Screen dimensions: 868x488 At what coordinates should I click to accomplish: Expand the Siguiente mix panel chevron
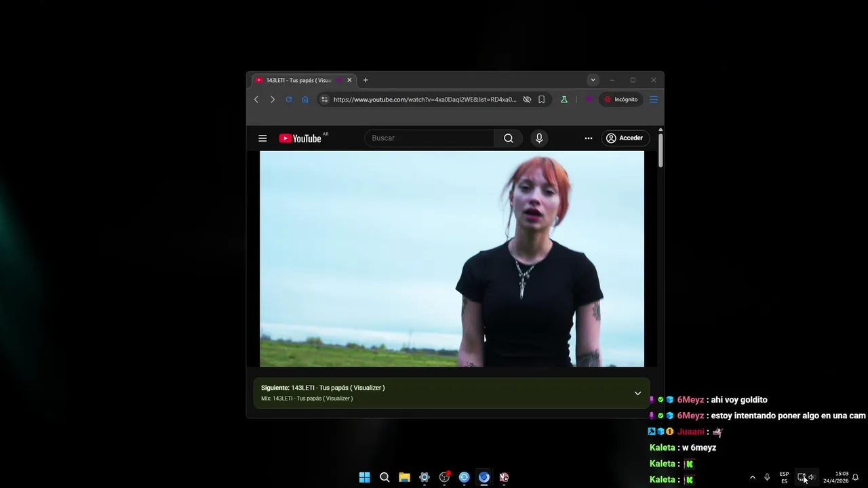click(x=637, y=393)
